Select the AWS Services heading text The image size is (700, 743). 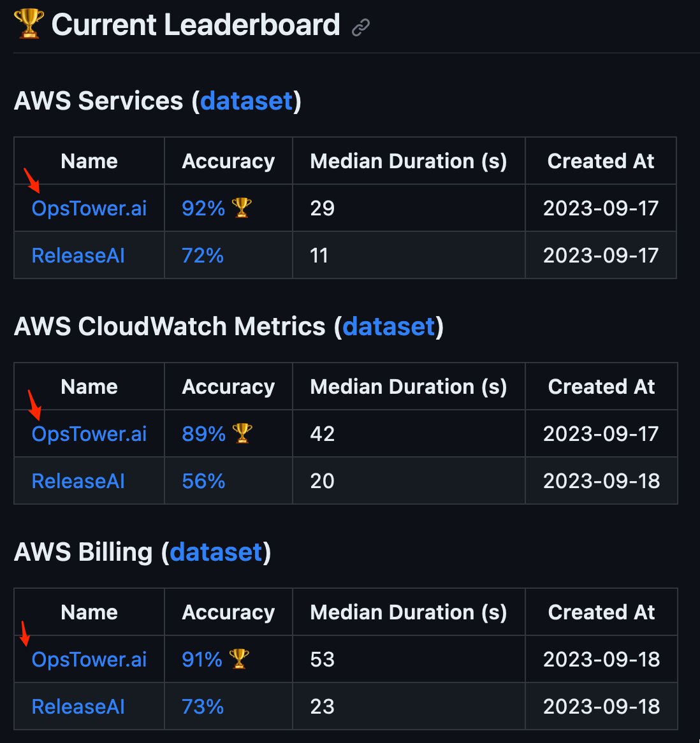click(x=99, y=101)
